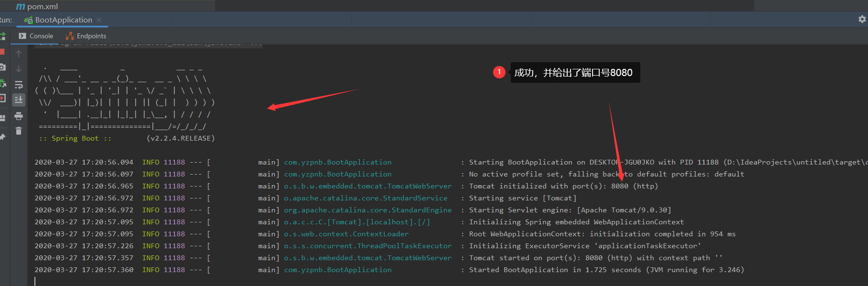Dump threads with the camera icon
The width and height of the screenshot is (868, 286).
[2, 67]
